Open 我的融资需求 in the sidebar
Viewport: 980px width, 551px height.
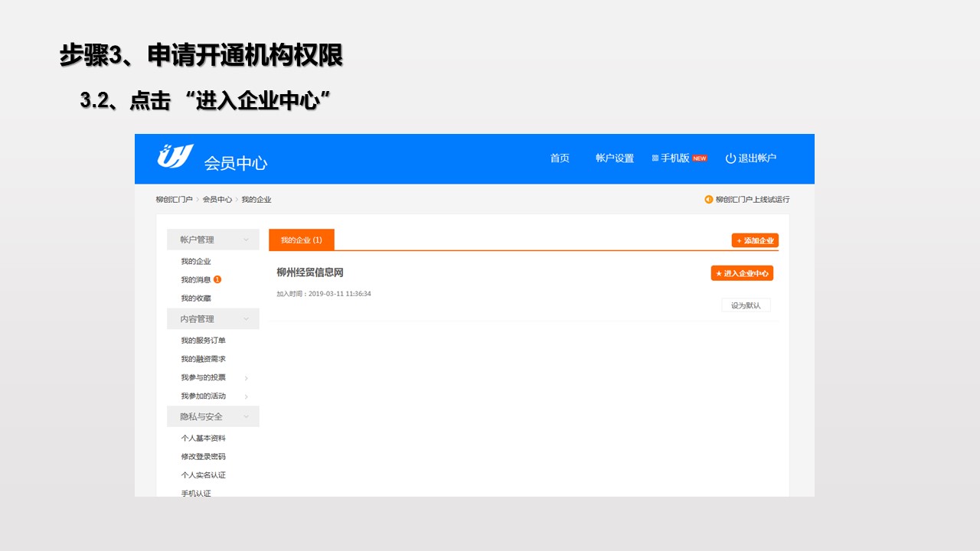coord(204,359)
